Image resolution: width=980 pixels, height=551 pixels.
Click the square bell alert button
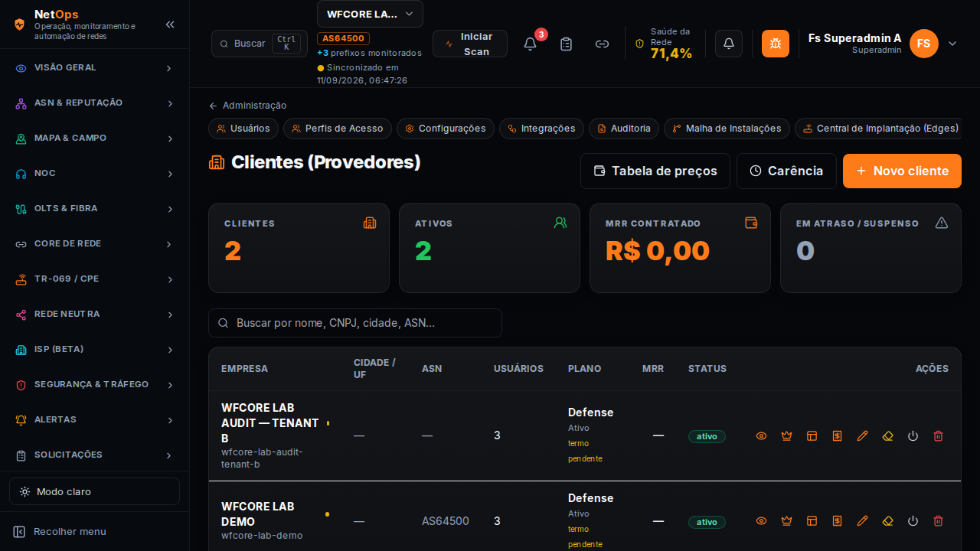[729, 44]
